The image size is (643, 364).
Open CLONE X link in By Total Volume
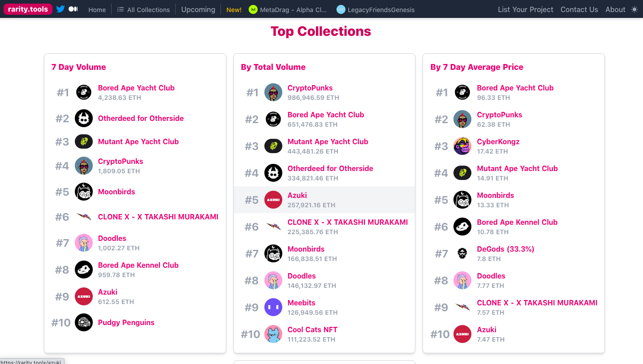[348, 222]
